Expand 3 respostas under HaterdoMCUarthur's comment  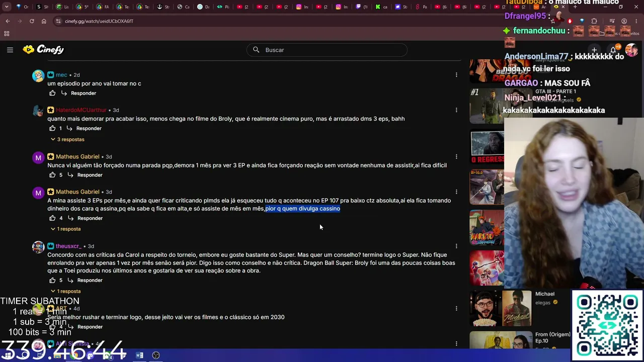click(x=67, y=139)
